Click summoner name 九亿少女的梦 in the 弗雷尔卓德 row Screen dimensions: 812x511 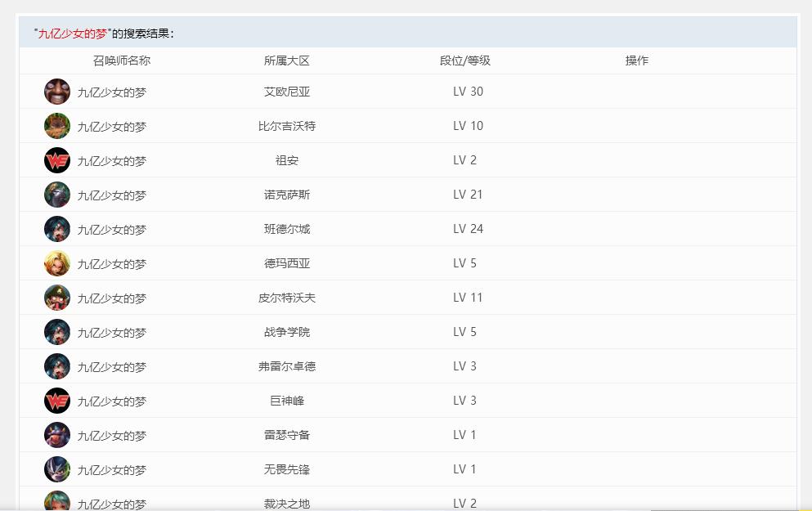(x=112, y=367)
